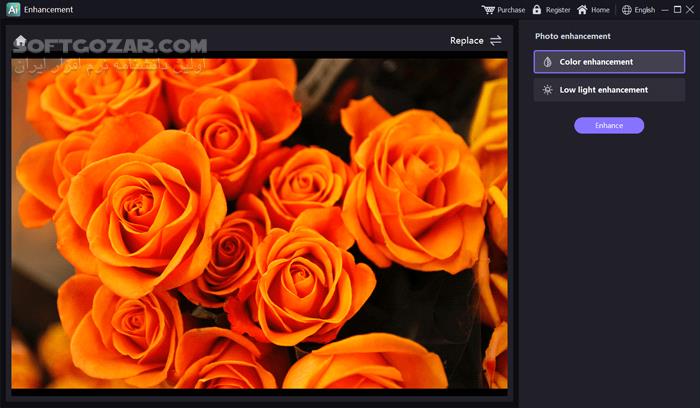Click the Replace swap arrows icon
Viewport: 700px width, 408px height.
(496, 41)
